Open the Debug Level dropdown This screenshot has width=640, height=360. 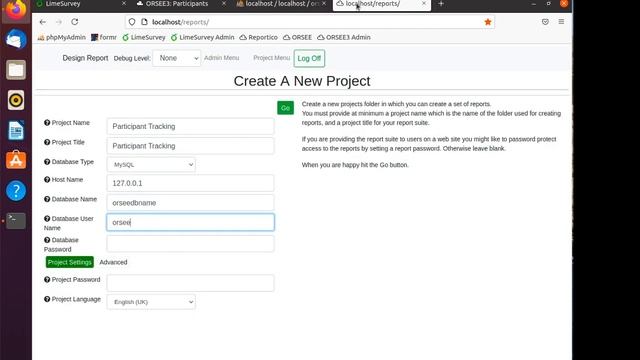pos(177,58)
